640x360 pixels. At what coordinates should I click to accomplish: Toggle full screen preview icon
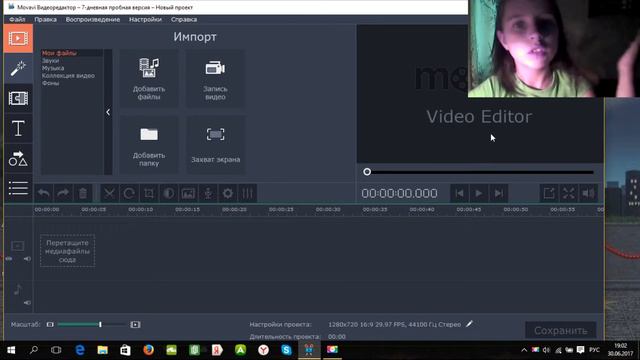coord(569,193)
